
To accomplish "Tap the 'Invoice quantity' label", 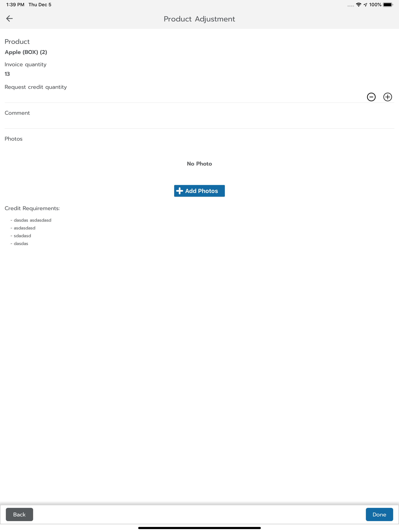I will click(x=26, y=64).
